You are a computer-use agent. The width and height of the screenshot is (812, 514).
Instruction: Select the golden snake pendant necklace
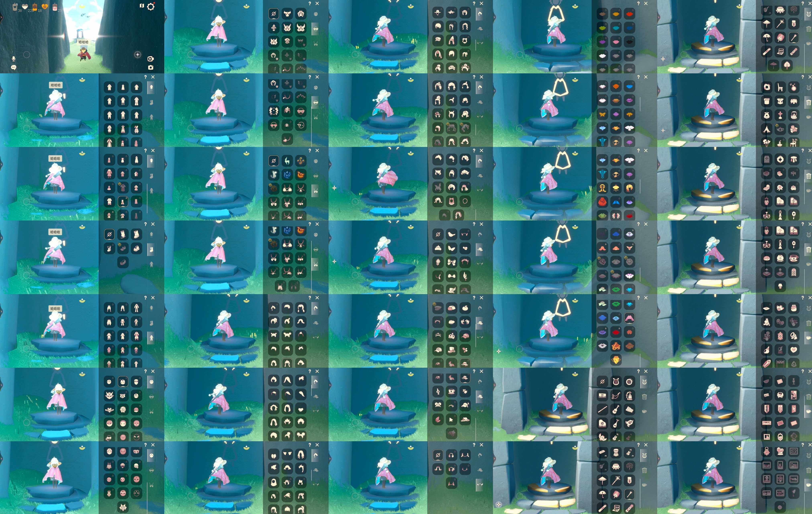pyautogui.click(x=301, y=161)
